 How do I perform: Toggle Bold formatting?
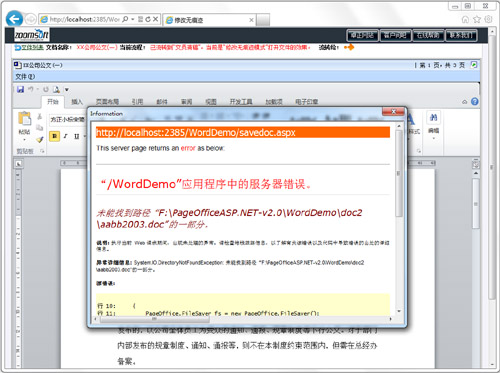coord(54,136)
